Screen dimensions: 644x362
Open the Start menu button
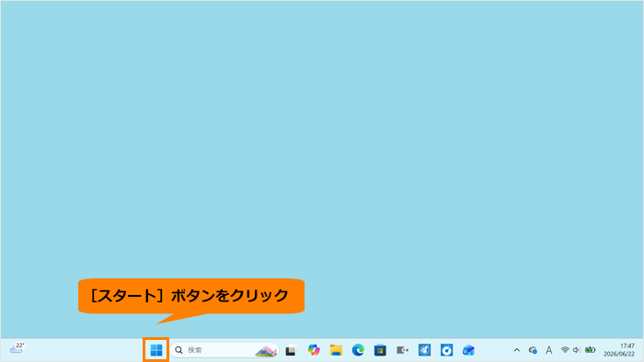[x=156, y=350]
